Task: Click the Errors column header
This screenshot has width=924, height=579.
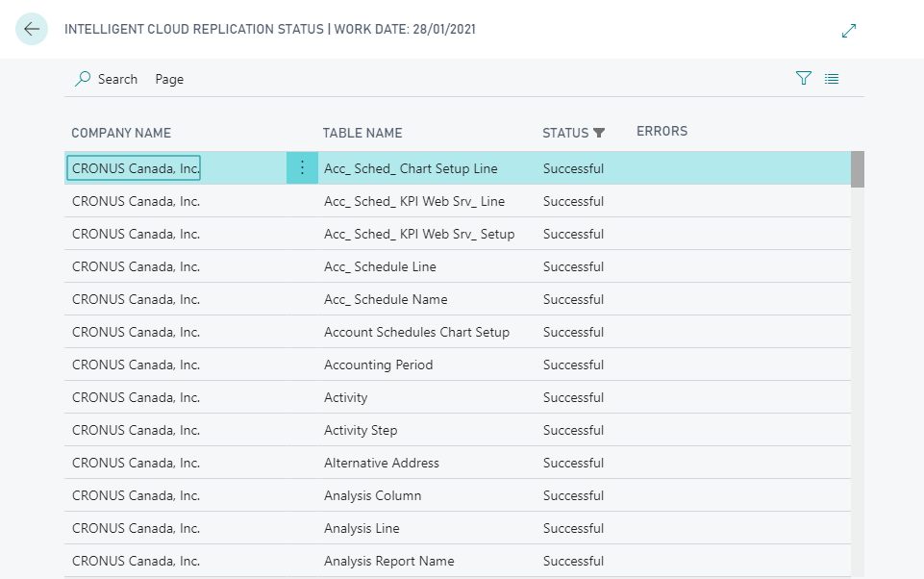Action: click(662, 131)
